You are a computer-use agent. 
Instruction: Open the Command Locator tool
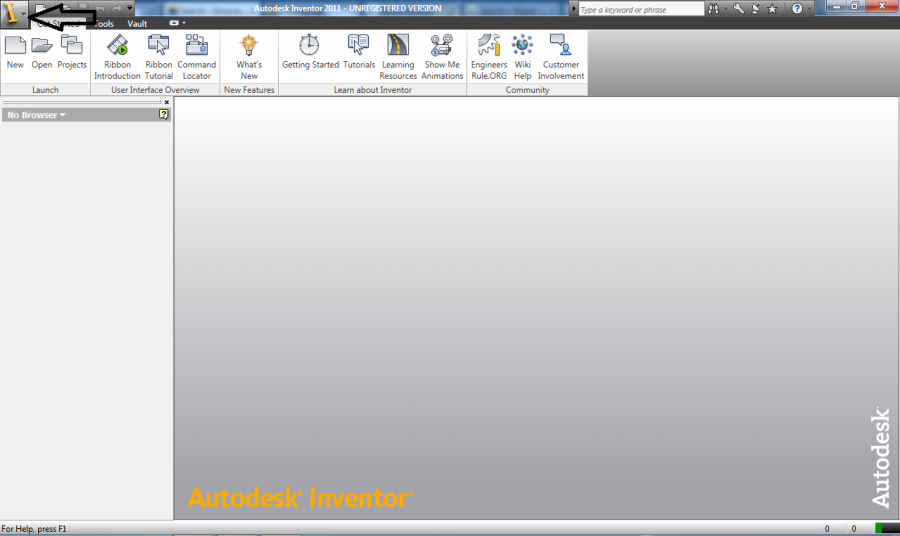196,45
